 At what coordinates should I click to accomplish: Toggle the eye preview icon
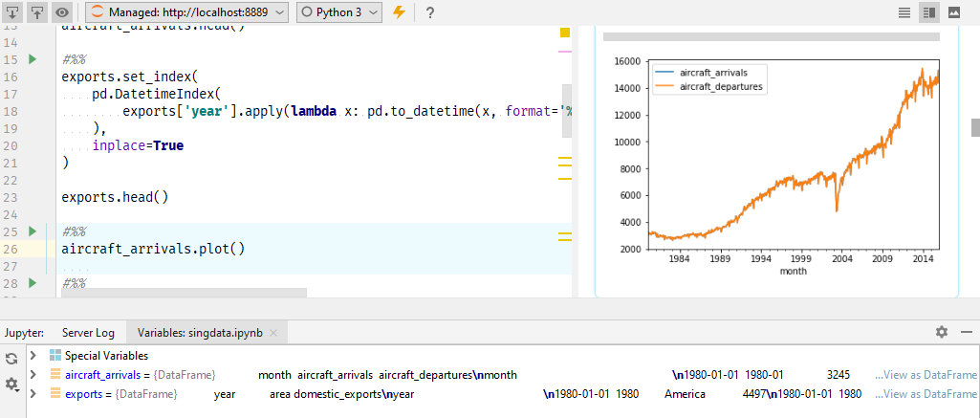click(61, 11)
